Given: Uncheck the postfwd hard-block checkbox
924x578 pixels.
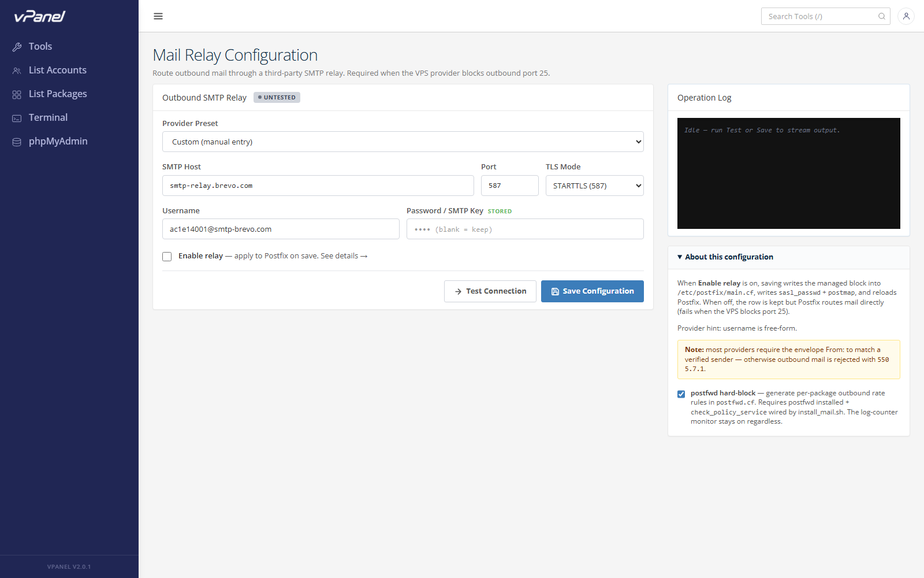Looking at the screenshot, I should (x=681, y=394).
